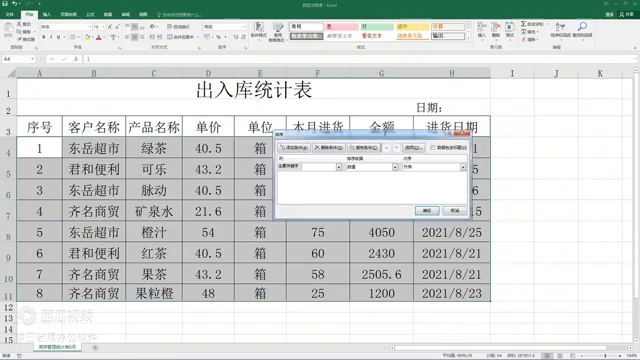Click the Format as Table icon
The height and width of the screenshot is (360, 640).
tap(278, 27)
